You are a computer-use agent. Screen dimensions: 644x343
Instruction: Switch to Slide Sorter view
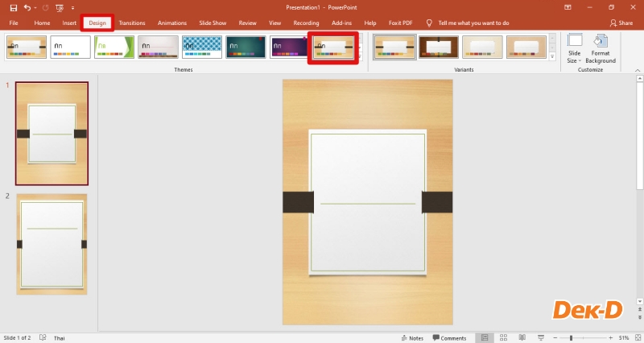[502, 338]
